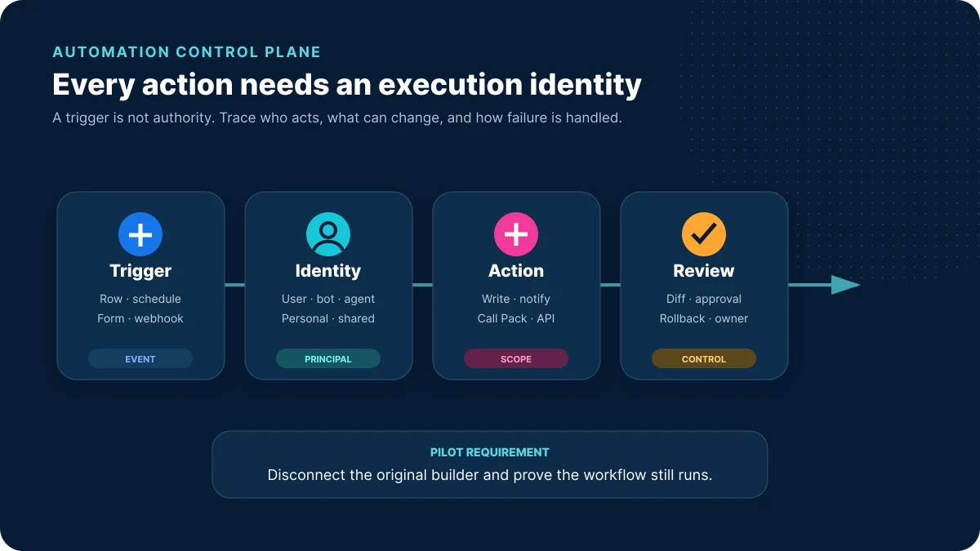
Task: Click the Action card title
Action: [x=516, y=271]
